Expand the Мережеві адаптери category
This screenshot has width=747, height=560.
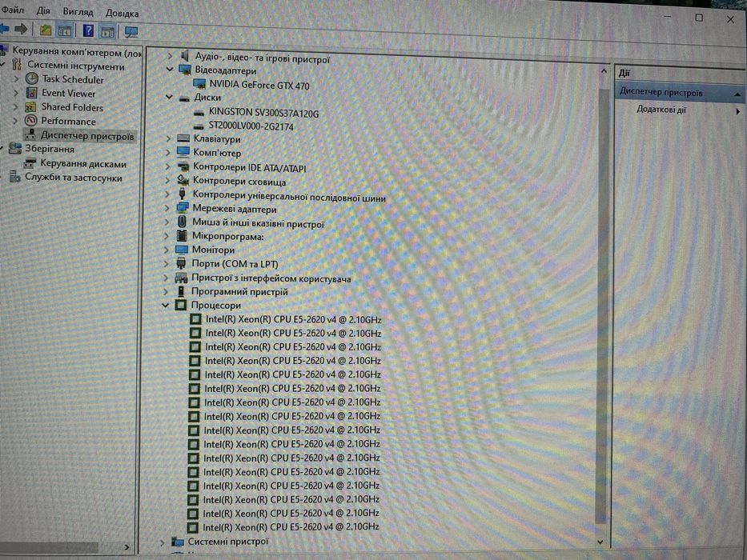[x=167, y=208]
